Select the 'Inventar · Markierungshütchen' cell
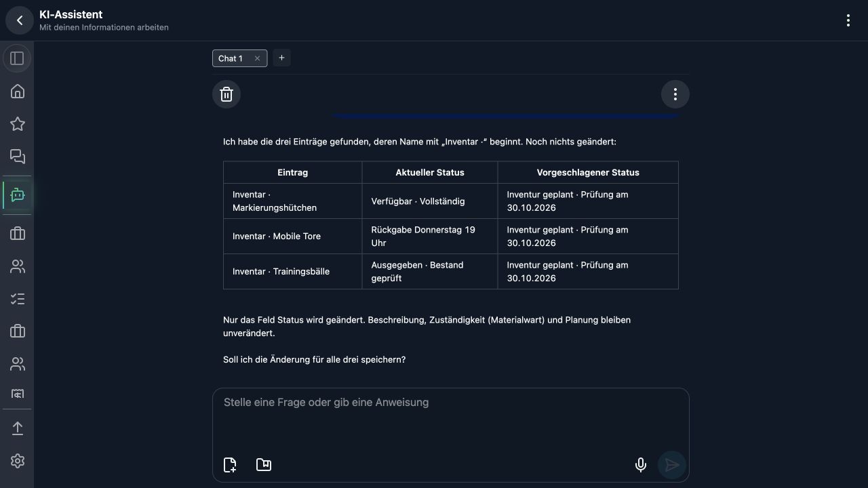The width and height of the screenshot is (868, 488). pyautogui.click(x=293, y=201)
